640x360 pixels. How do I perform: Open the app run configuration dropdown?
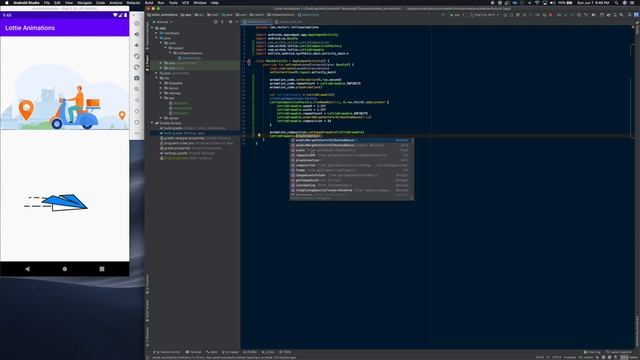(456, 15)
